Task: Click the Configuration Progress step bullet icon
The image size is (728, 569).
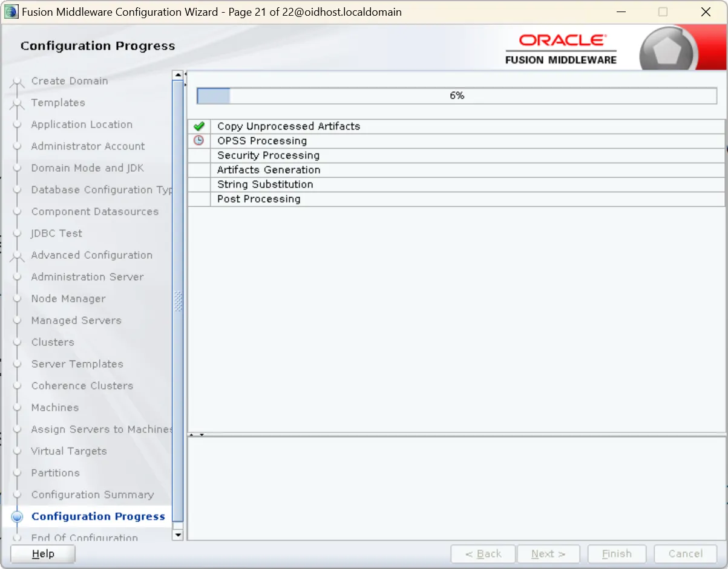Action: pyautogui.click(x=18, y=517)
